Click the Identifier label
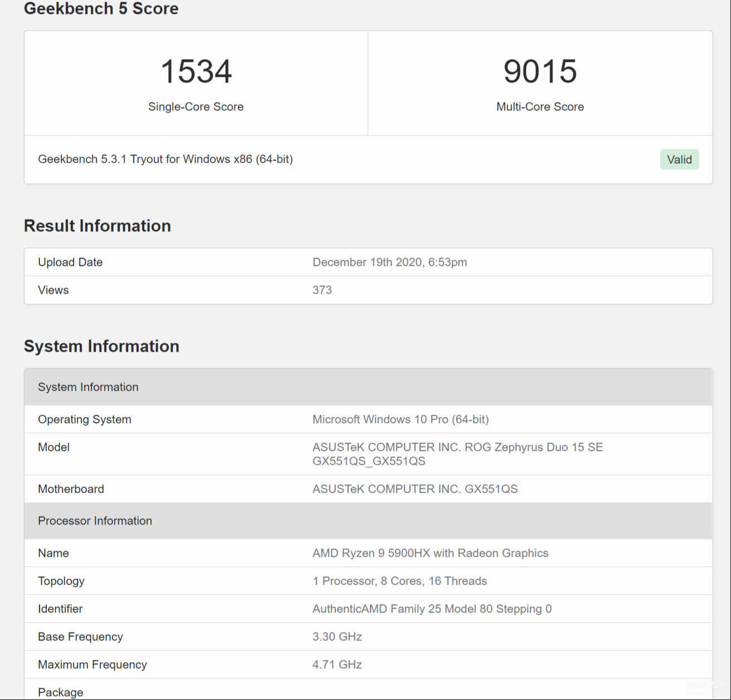Screen dimensions: 731x700 (60, 609)
